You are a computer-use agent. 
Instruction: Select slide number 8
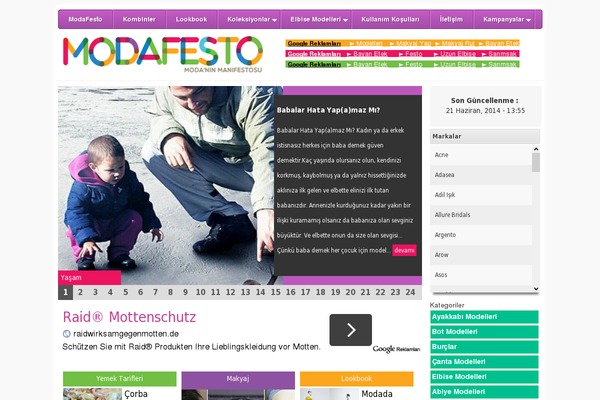170,292
